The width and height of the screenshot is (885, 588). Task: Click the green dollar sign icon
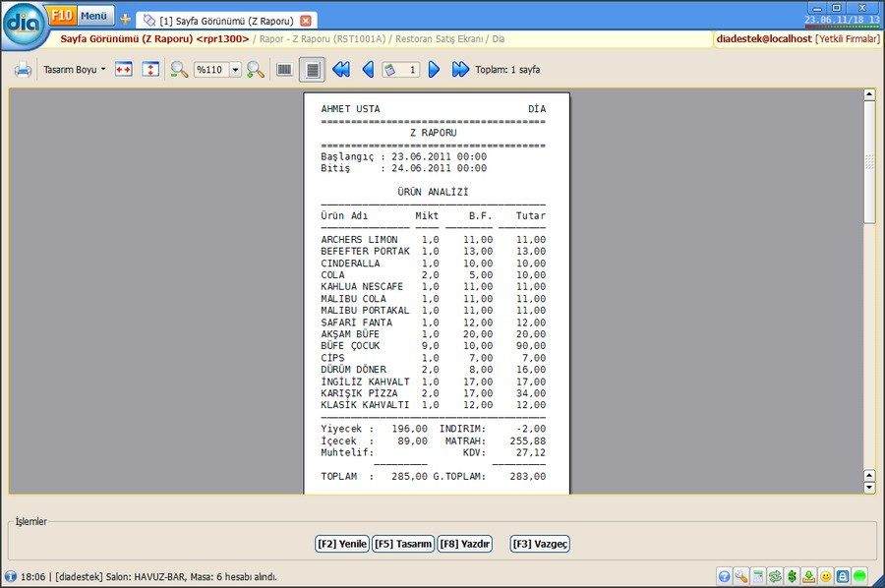point(792,576)
